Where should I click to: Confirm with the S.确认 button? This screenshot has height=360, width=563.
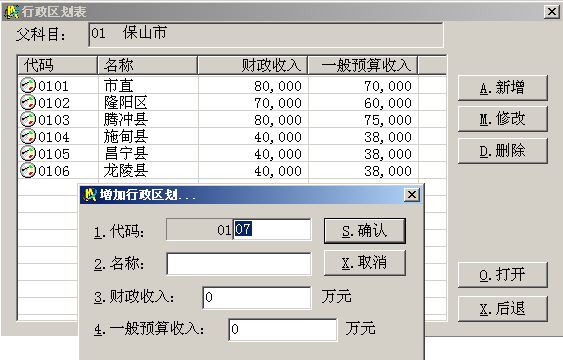(365, 231)
